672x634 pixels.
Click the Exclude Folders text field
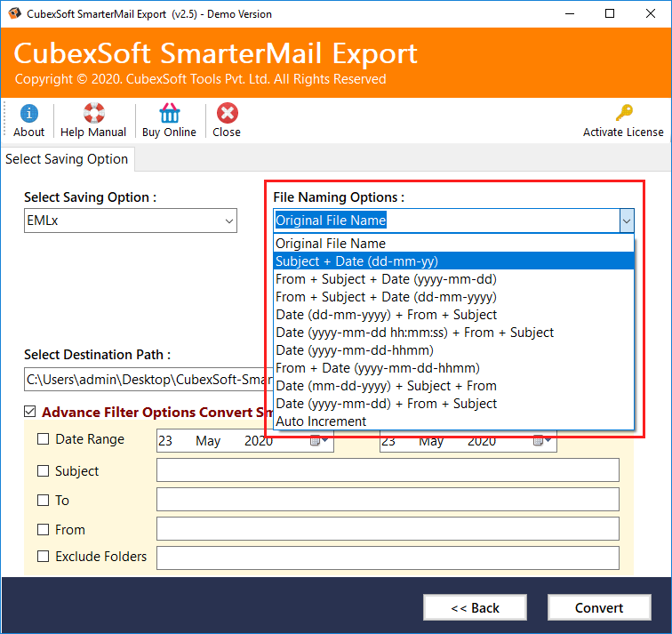tap(388, 558)
